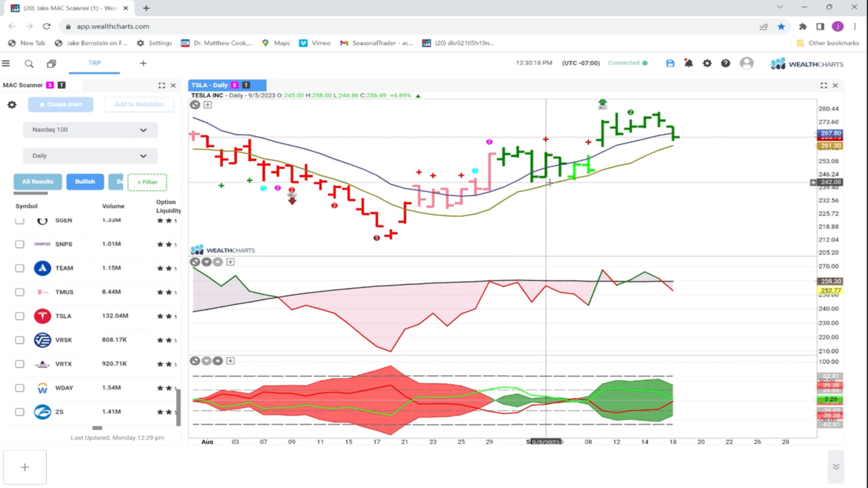Click the + Filter button
Image resolution: width=868 pixels, height=488 pixels.
[x=147, y=182]
